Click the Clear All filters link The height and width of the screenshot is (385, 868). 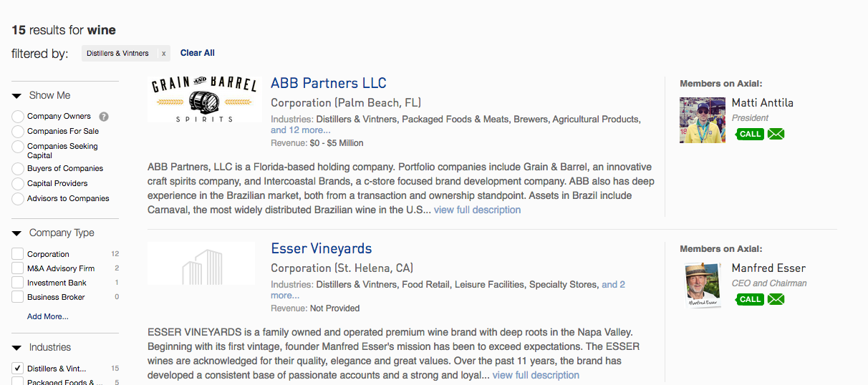click(198, 53)
